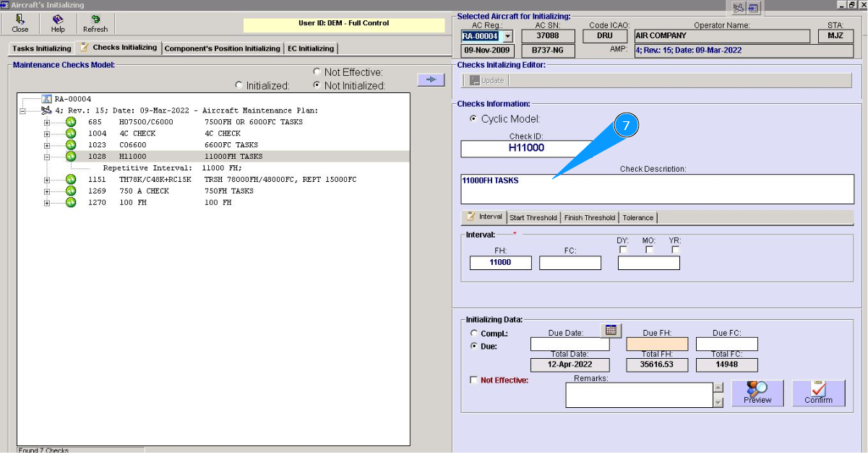Tick the DY interval checkbox
Image resolution: width=868 pixels, height=457 pixels.
point(623,250)
